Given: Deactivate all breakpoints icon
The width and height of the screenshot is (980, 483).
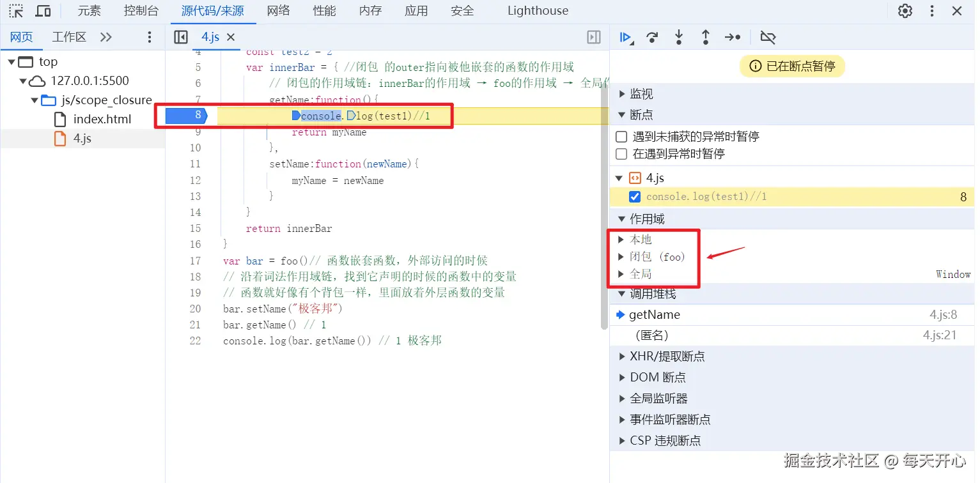Looking at the screenshot, I should point(768,38).
